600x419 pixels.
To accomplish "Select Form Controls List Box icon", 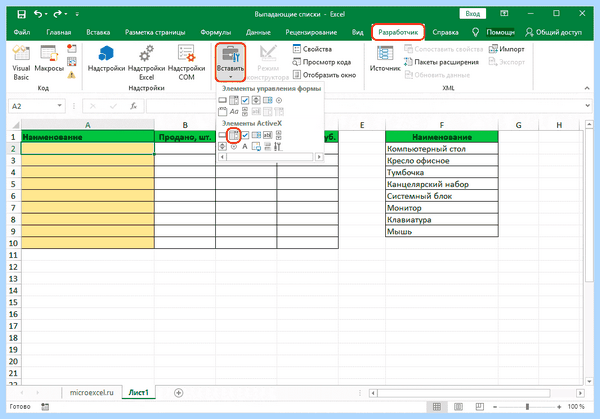I will [268, 100].
